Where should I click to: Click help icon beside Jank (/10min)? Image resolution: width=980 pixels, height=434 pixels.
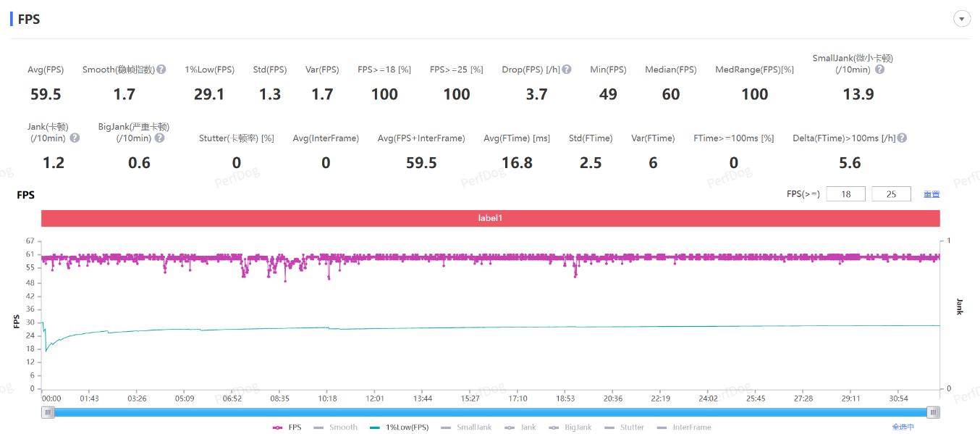(75, 138)
